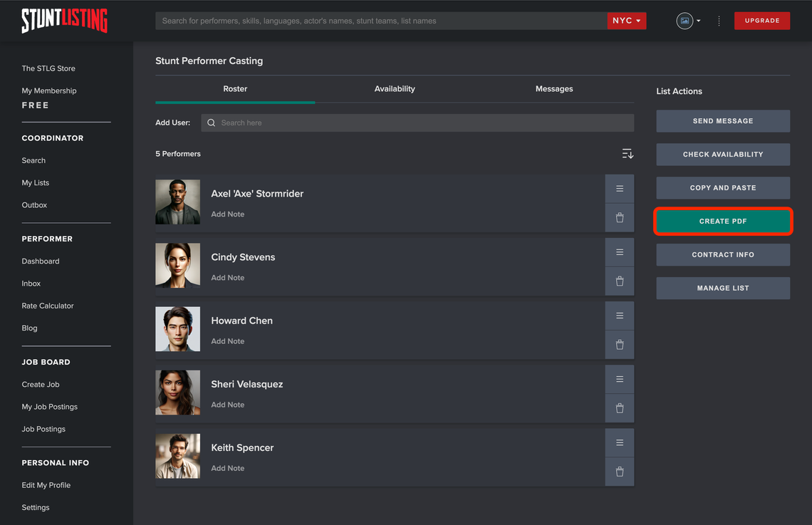Image resolution: width=812 pixels, height=525 pixels.
Task: Delete Axel 'Axe' Stormrider from roster
Action: (619, 218)
